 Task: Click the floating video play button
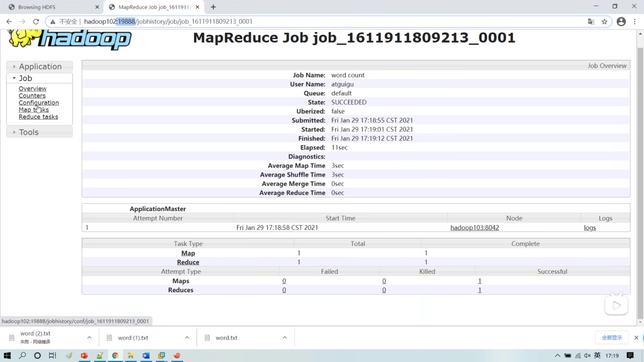coord(616,305)
